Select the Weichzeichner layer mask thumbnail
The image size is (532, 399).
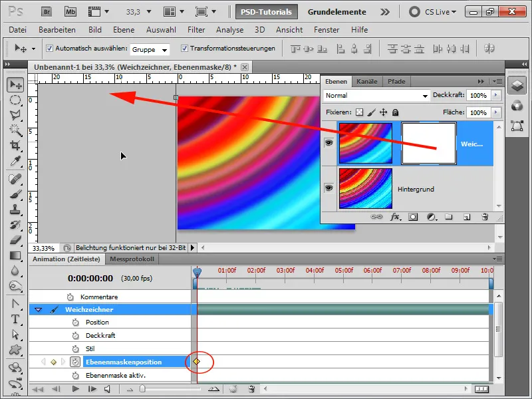(x=429, y=144)
